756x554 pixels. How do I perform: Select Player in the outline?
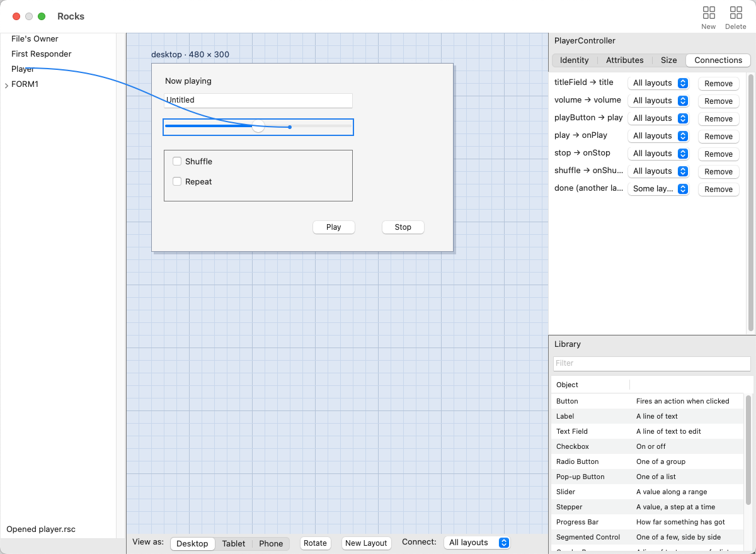click(x=23, y=69)
